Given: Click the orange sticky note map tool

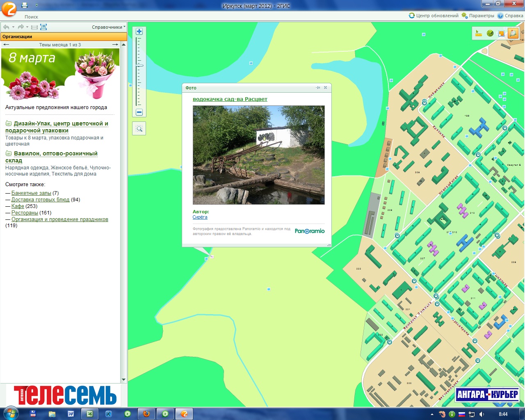Looking at the screenshot, I should pos(501,34).
